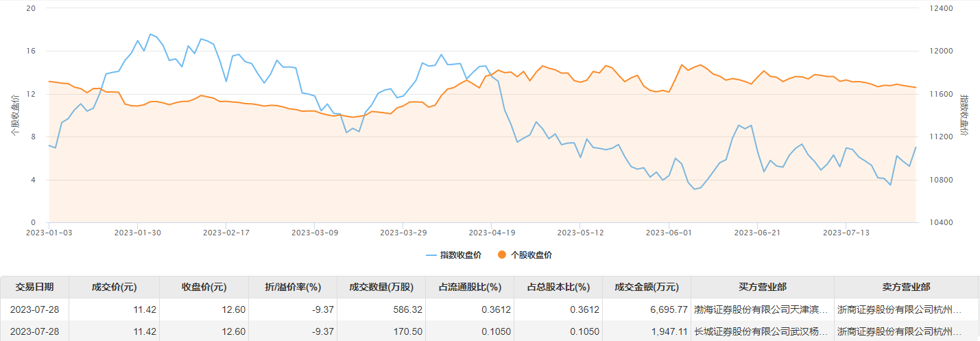Select the 收盘价(元) column header

(x=204, y=287)
